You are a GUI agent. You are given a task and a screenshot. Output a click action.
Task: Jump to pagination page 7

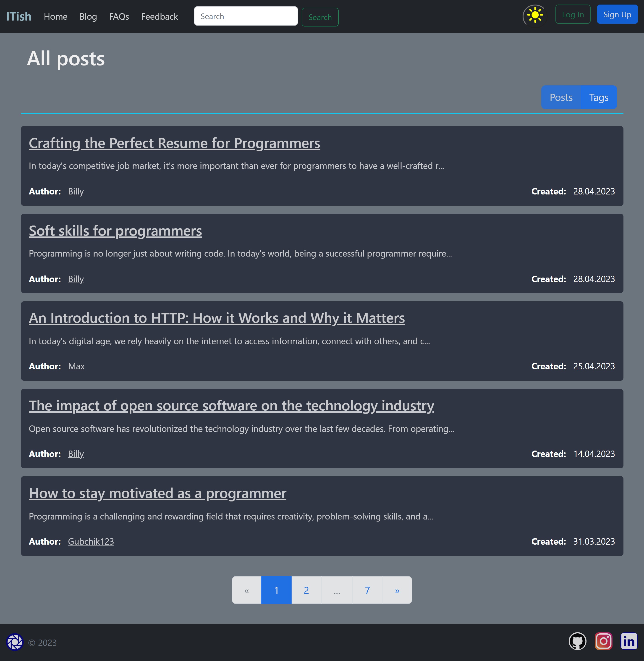[367, 590]
